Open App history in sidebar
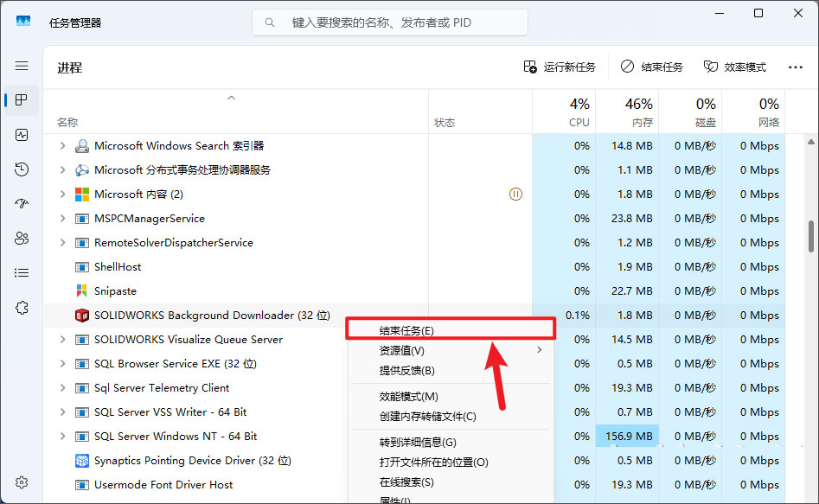819x504 pixels. (x=22, y=169)
